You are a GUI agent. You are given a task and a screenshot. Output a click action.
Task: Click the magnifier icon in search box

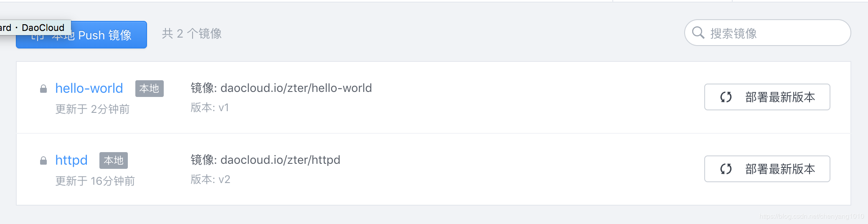pyautogui.click(x=698, y=33)
